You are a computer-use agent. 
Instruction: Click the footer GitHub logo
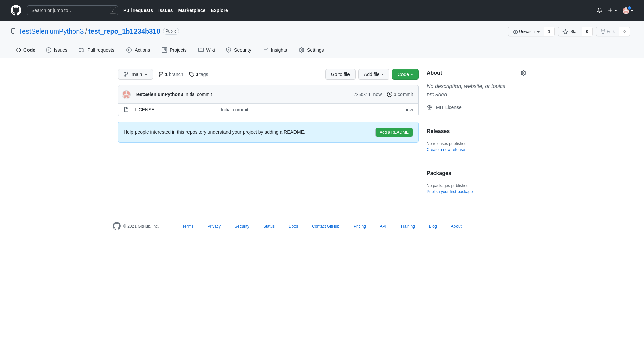[x=117, y=226]
